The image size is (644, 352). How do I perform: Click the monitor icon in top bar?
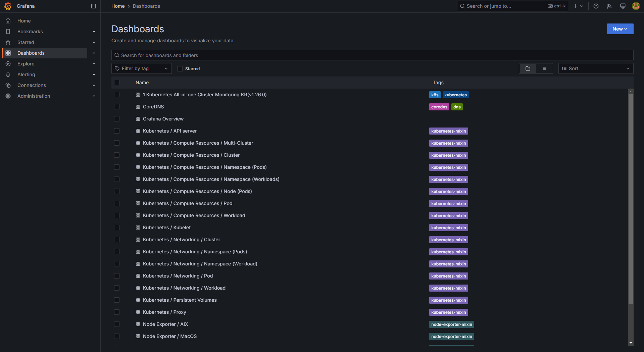coord(623,6)
